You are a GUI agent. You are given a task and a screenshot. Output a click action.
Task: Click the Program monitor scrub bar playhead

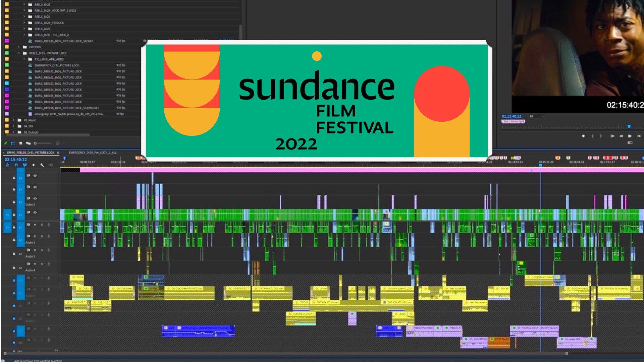click(629, 126)
